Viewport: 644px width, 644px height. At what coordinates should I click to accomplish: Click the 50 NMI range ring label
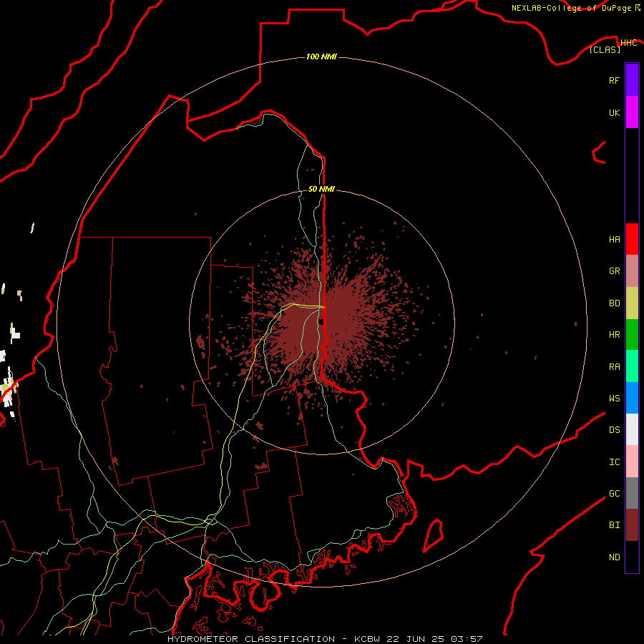click(321, 189)
